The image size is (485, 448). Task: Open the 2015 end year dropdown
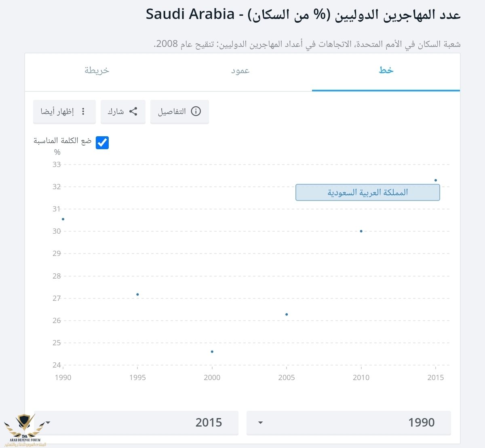click(x=136, y=423)
